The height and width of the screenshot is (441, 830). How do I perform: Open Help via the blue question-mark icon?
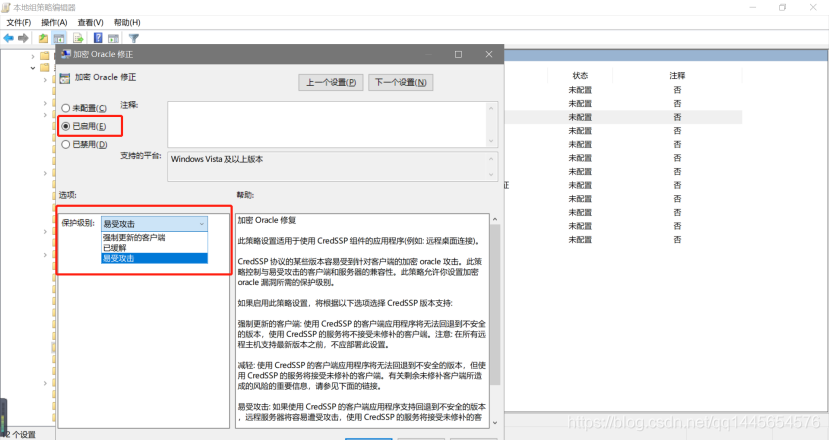point(98,38)
